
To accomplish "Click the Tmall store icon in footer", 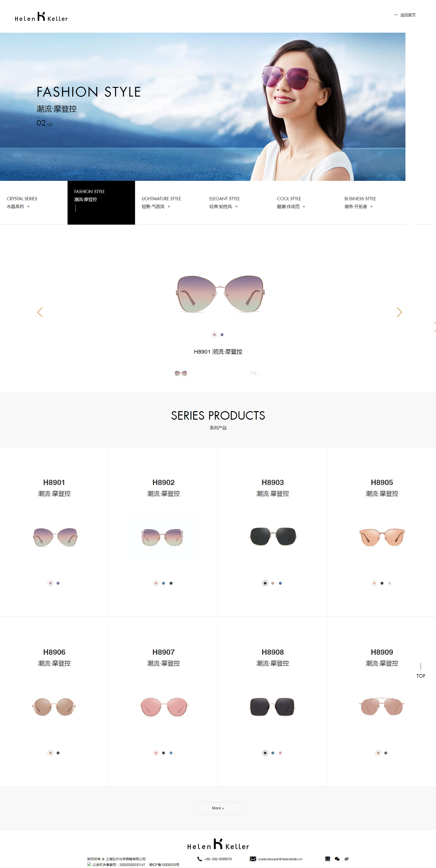I will (327, 859).
